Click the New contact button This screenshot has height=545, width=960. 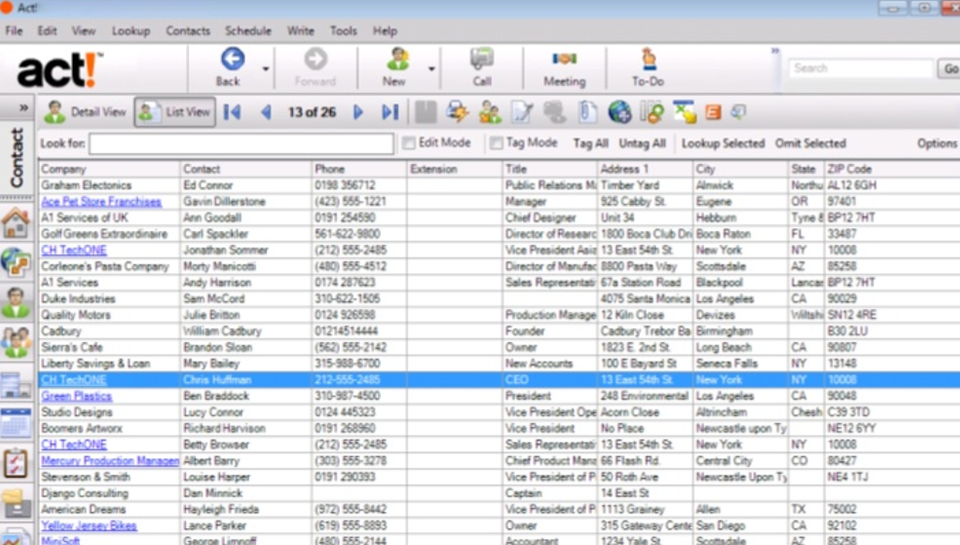point(396,67)
